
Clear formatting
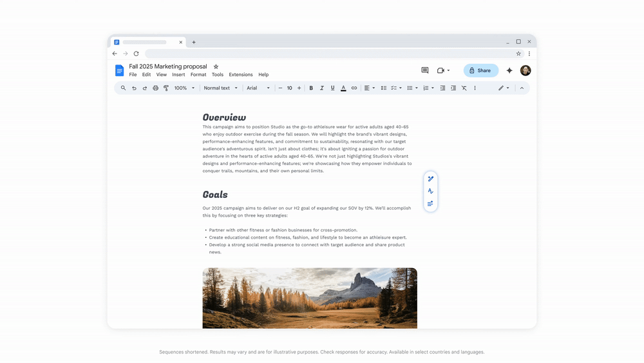pos(464,88)
